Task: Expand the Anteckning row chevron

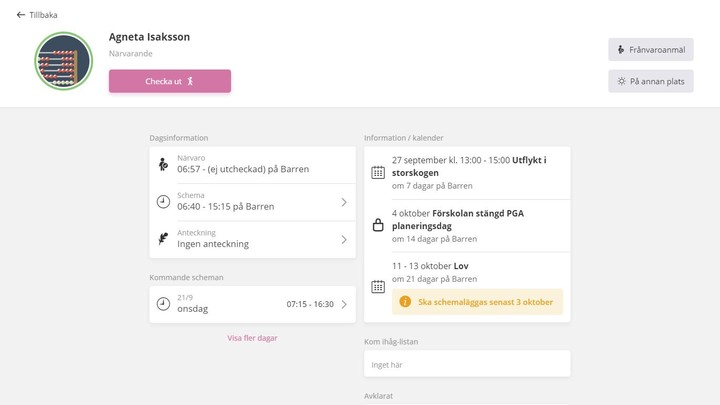Action: point(344,240)
